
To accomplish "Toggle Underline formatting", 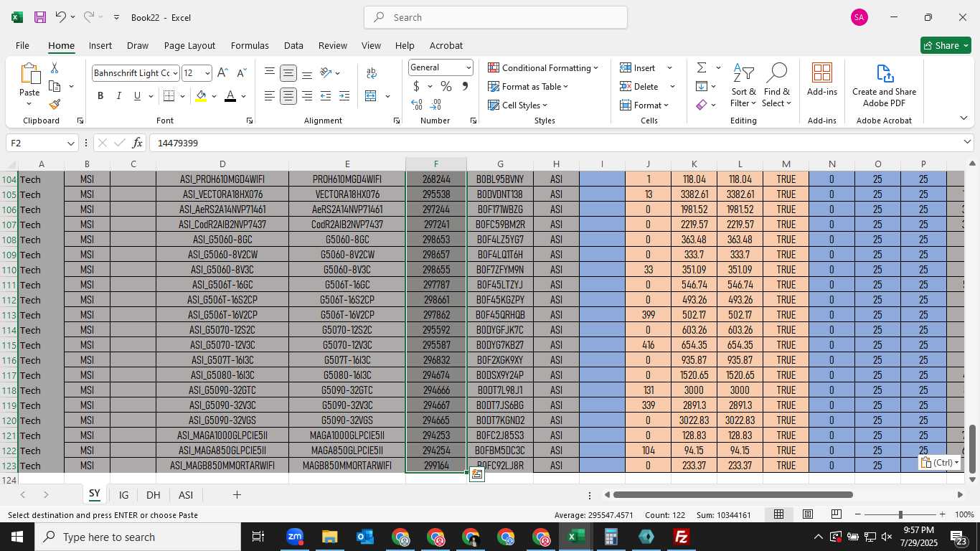I will point(137,96).
